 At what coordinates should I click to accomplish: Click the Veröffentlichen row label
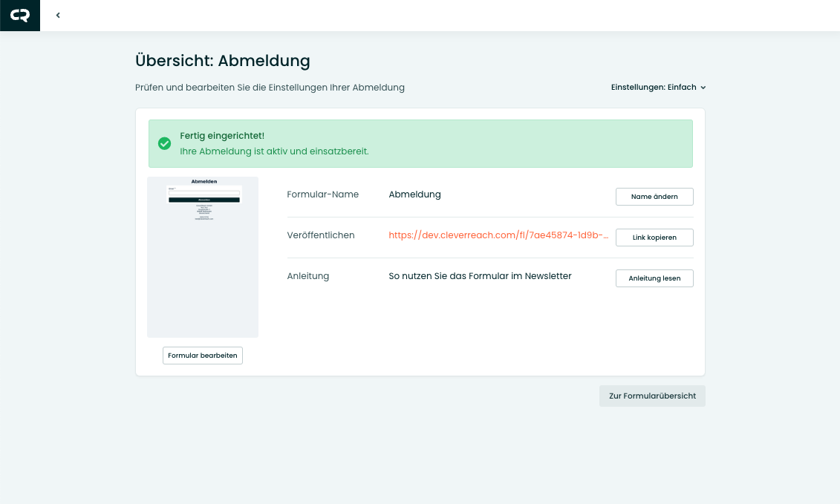(x=321, y=235)
